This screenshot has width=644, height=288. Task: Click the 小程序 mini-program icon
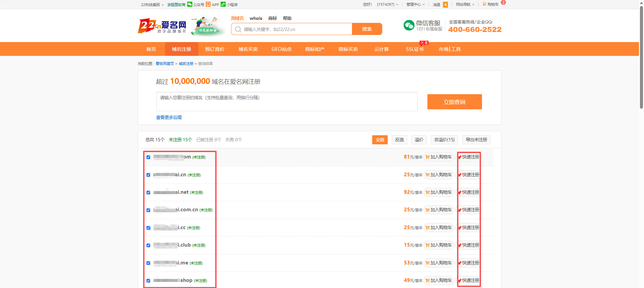[223, 4]
